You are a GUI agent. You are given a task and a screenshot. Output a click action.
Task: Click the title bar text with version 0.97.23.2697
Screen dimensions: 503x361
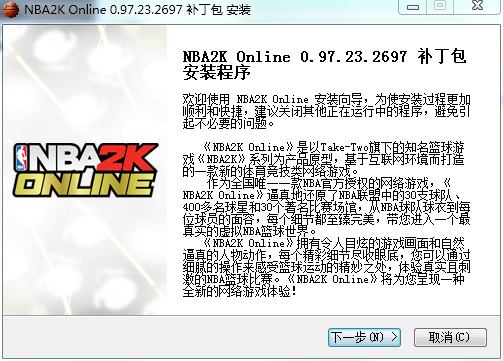[x=137, y=9]
